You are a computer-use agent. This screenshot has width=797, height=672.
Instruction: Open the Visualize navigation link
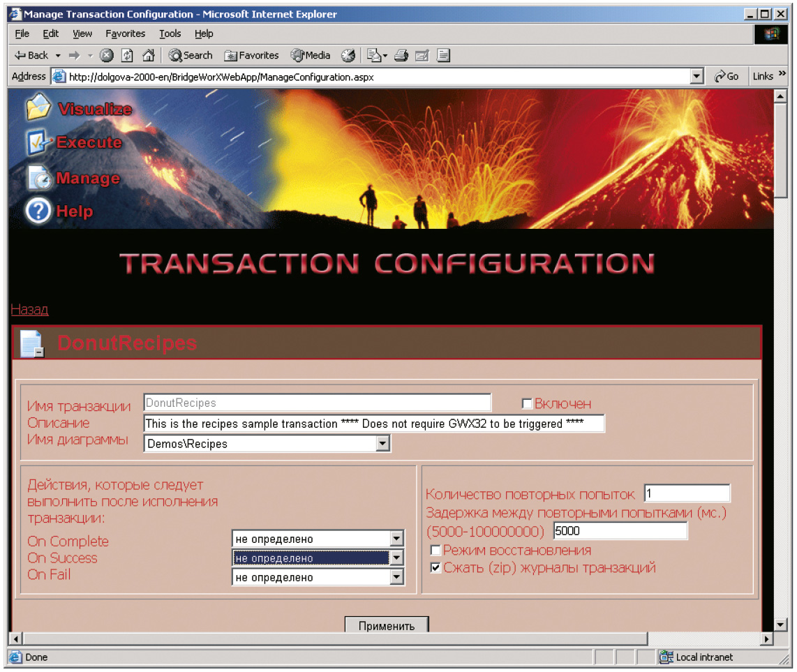[x=95, y=109]
